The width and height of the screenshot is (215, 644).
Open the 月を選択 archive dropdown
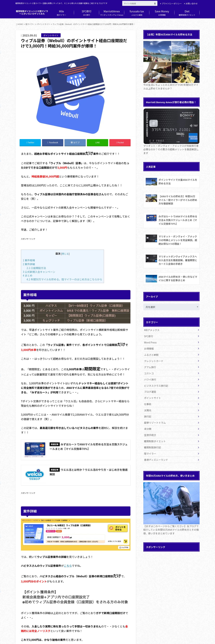point(171,307)
